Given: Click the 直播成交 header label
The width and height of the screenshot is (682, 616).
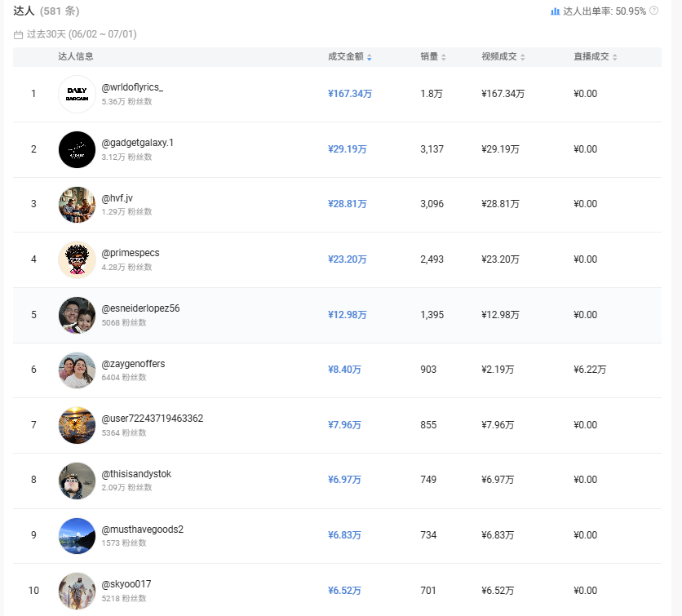Looking at the screenshot, I should click(x=591, y=56).
